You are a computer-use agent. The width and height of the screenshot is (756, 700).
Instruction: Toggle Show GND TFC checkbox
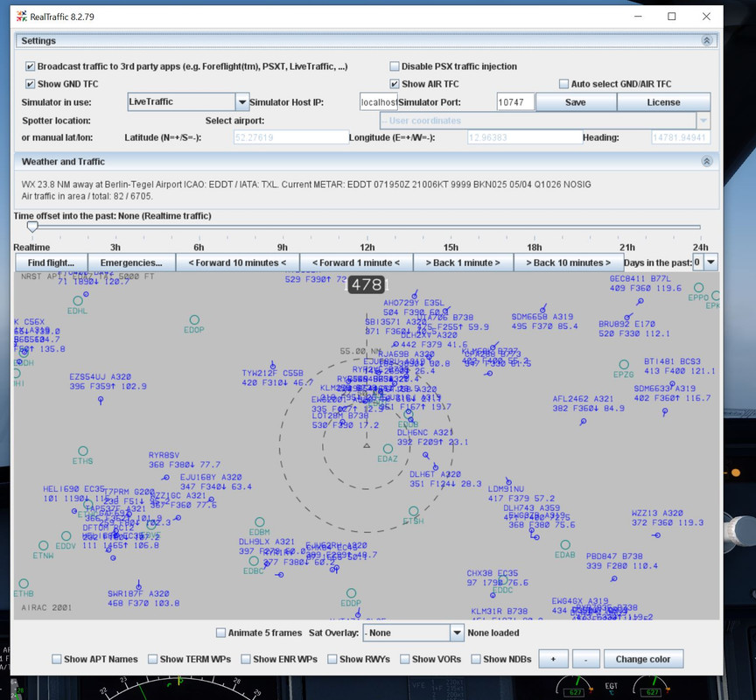pos(31,84)
